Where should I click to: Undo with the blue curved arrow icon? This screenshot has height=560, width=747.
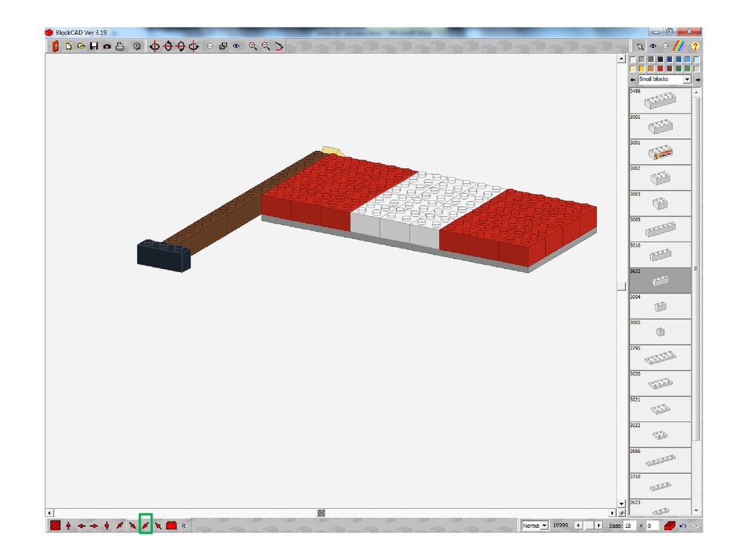pos(683,526)
